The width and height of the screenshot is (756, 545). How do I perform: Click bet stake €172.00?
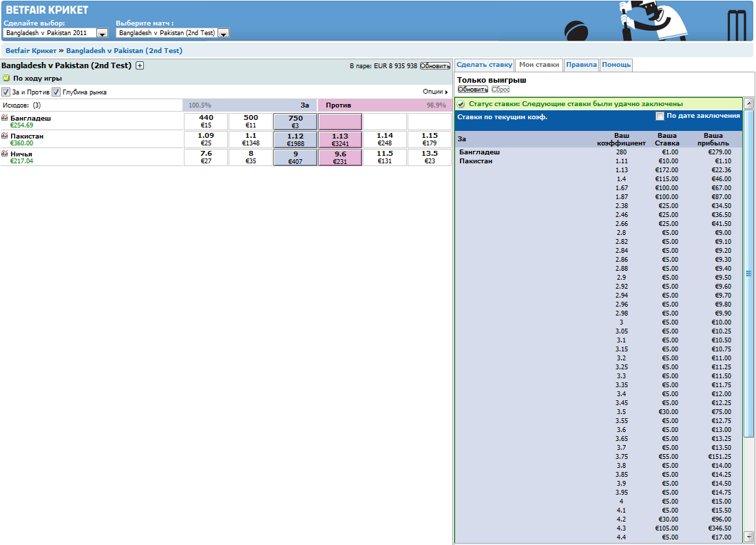(x=666, y=169)
